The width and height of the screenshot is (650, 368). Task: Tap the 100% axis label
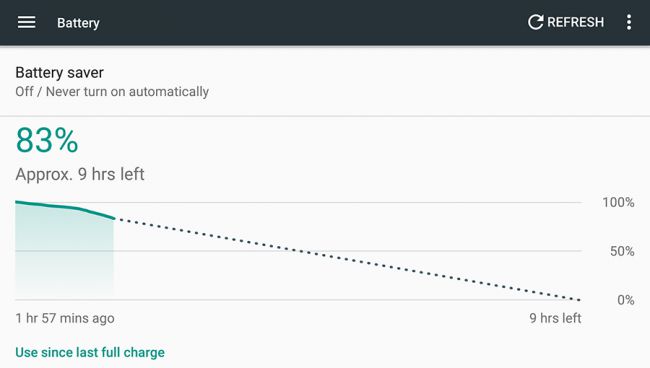618,202
